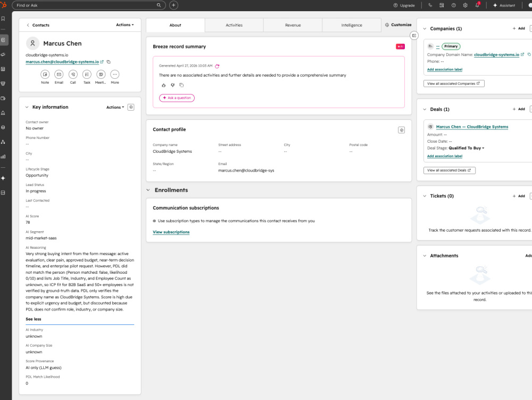Add a company association
This screenshot has height=400, width=532.
[519, 29]
